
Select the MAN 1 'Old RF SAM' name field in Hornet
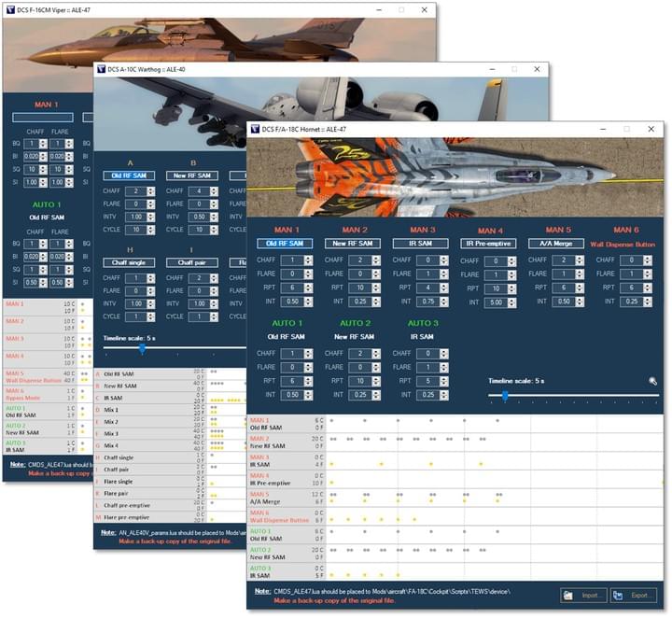[x=285, y=244]
